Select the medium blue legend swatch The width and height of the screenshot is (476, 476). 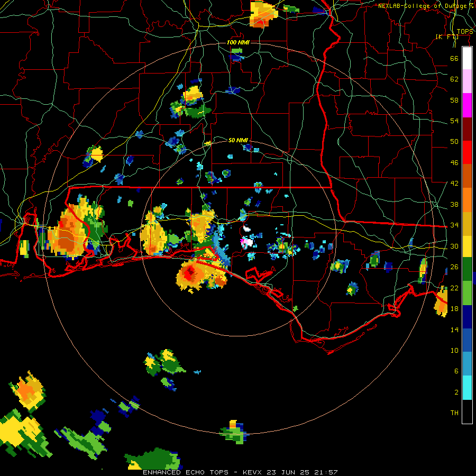pyautogui.click(x=467, y=340)
